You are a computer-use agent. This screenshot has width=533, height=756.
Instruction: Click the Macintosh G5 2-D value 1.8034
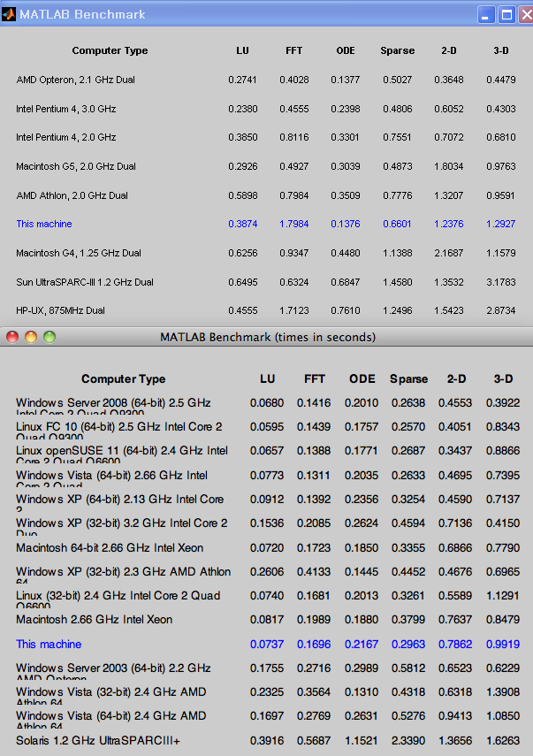[449, 166]
